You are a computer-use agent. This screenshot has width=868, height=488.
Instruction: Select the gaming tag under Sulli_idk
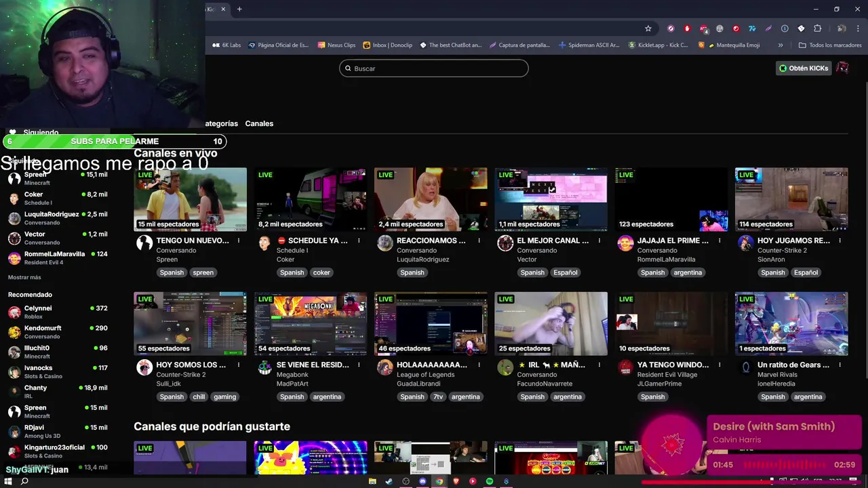pyautogui.click(x=224, y=396)
